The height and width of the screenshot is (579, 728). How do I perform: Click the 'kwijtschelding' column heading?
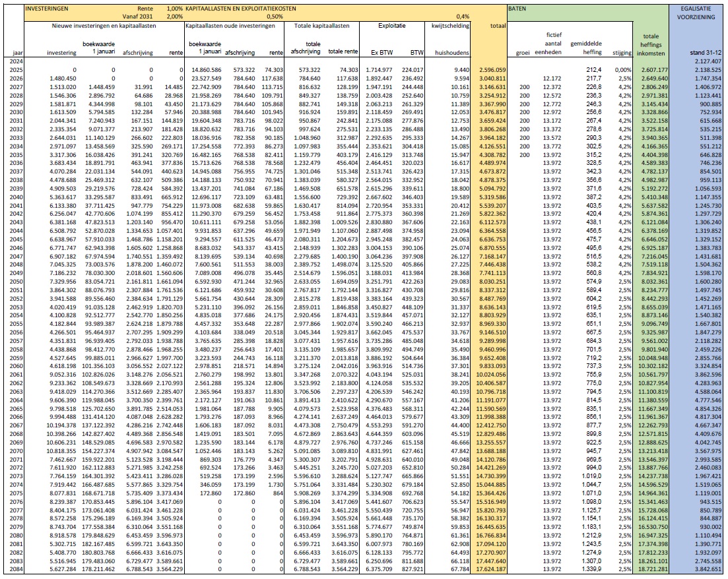point(450,26)
